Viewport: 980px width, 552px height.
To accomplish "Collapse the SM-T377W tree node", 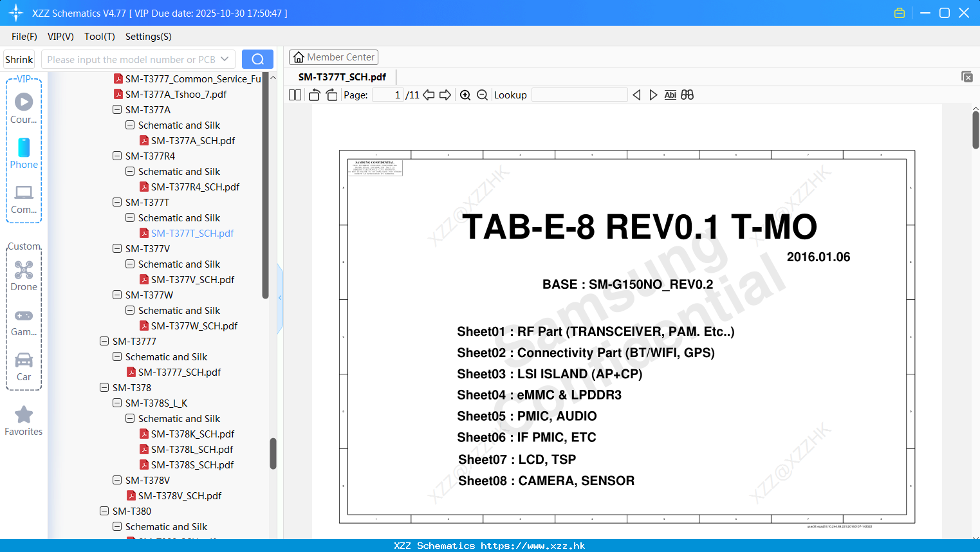I will point(117,295).
